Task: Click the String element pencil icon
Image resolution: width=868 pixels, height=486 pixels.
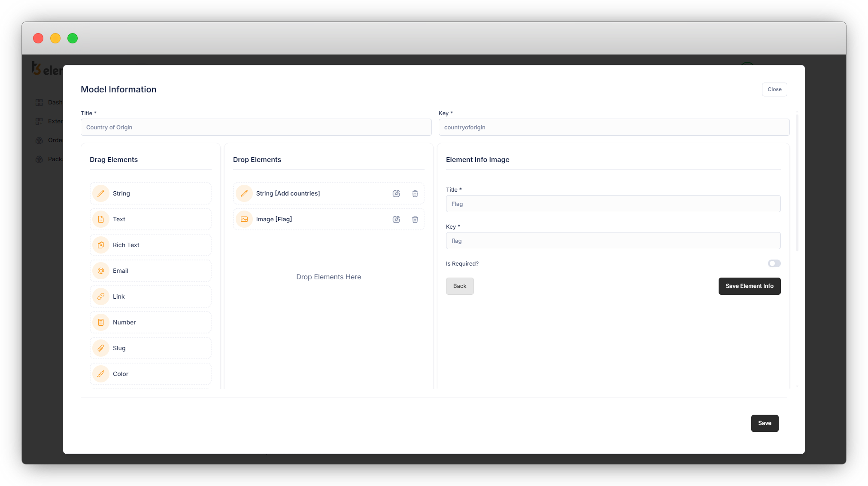Action: click(101, 193)
